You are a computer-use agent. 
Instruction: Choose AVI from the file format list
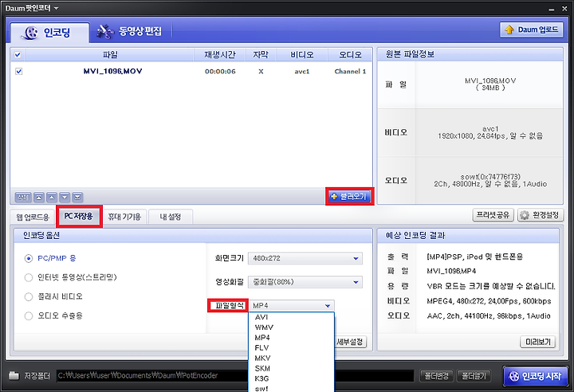(x=292, y=317)
